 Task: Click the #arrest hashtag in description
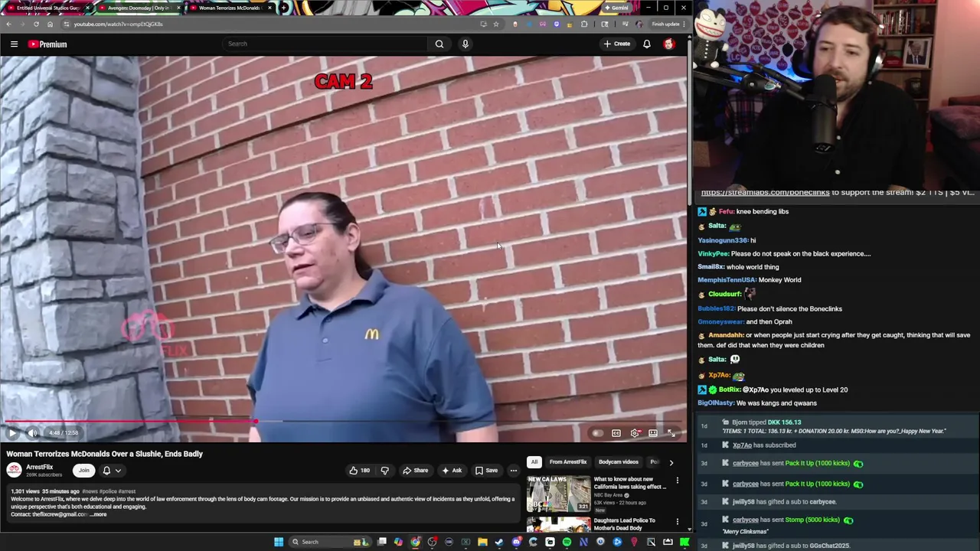coord(126,491)
